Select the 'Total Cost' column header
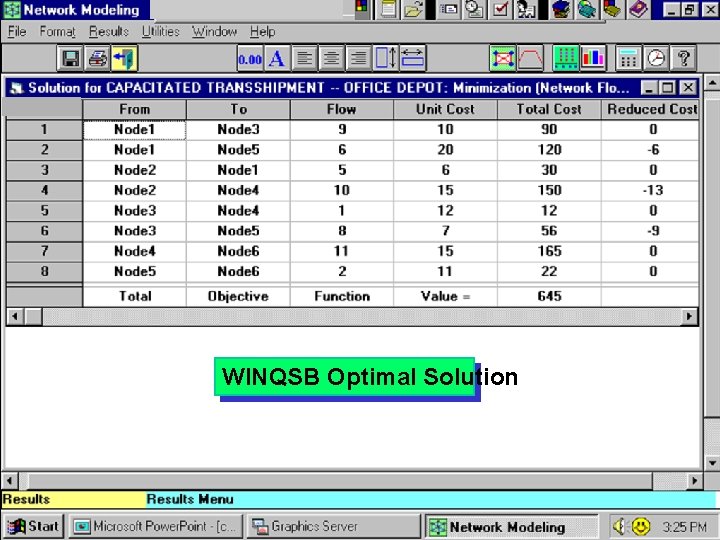 pyautogui.click(x=549, y=109)
